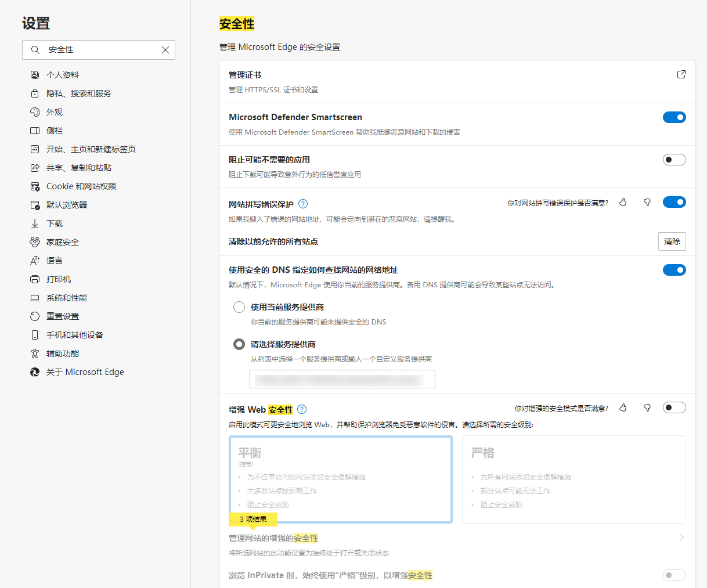The width and height of the screenshot is (707, 588).
Task: Click the Cookie 和网站权限 icon
Action: 35,186
